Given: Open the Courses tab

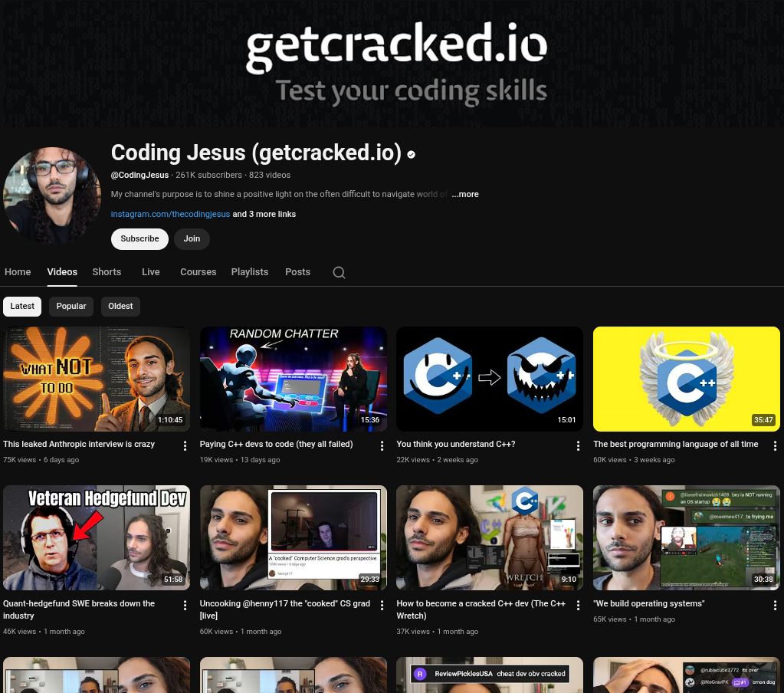Looking at the screenshot, I should click(198, 271).
